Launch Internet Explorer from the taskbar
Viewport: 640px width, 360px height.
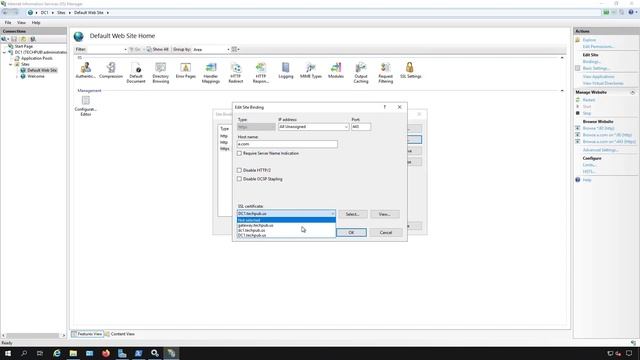pyautogui.click(x=57, y=353)
